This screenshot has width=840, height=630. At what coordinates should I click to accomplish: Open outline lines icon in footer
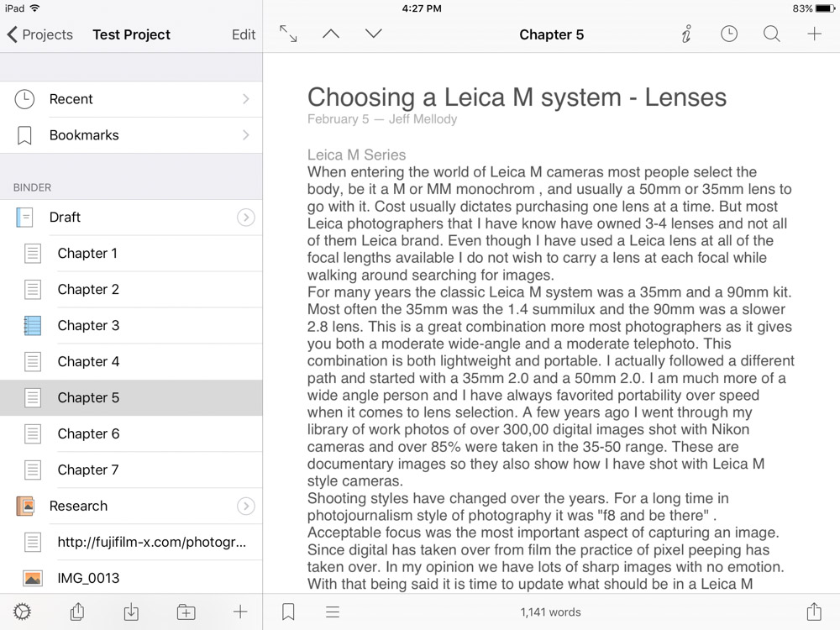coord(333,612)
